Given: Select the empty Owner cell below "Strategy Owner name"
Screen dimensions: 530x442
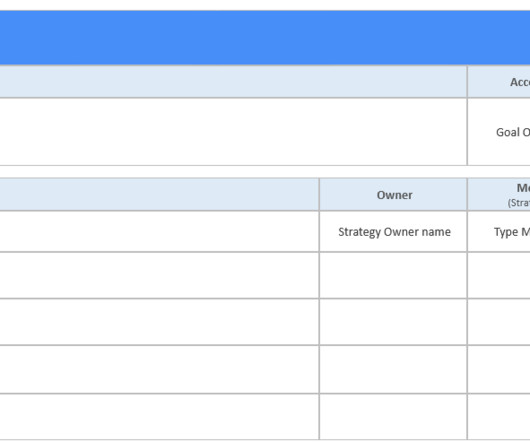Looking at the screenshot, I should (393, 275).
